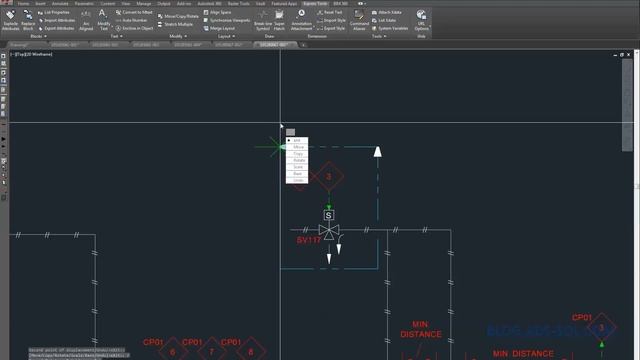Open the Annotate ribbon tab
The width and height of the screenshot is (640, 360).
click(60, 4)
